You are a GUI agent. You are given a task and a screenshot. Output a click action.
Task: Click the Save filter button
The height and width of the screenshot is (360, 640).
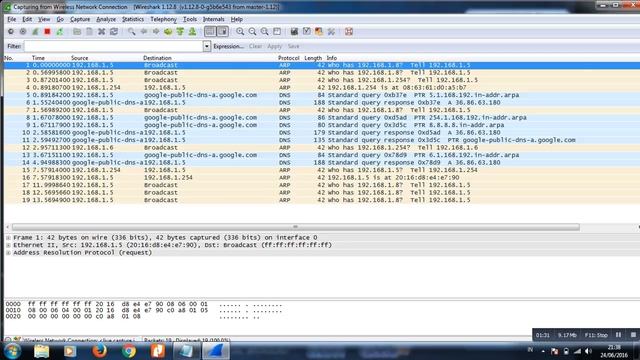[x=293, y=46]
